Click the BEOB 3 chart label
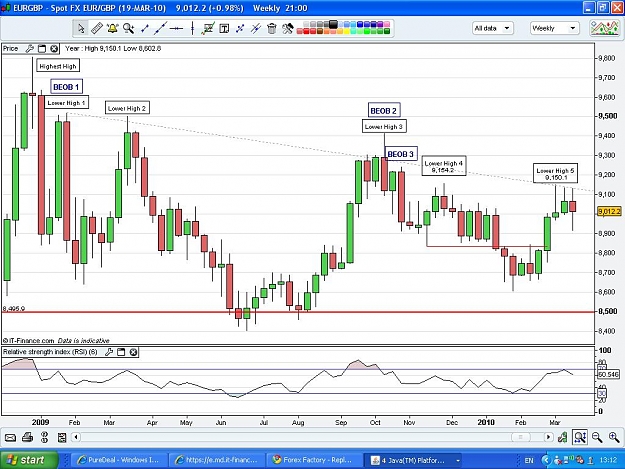Image resolution: width=625 pixels, height=469 pixels. 401,154
